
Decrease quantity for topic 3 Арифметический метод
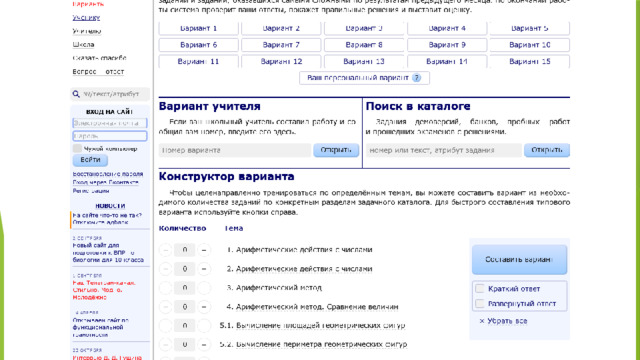165,288
